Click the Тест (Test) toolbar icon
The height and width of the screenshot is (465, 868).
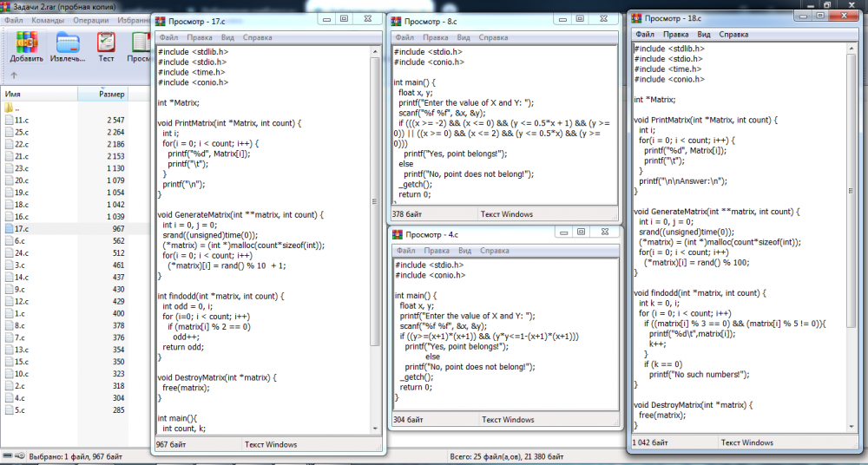[106, 46]
